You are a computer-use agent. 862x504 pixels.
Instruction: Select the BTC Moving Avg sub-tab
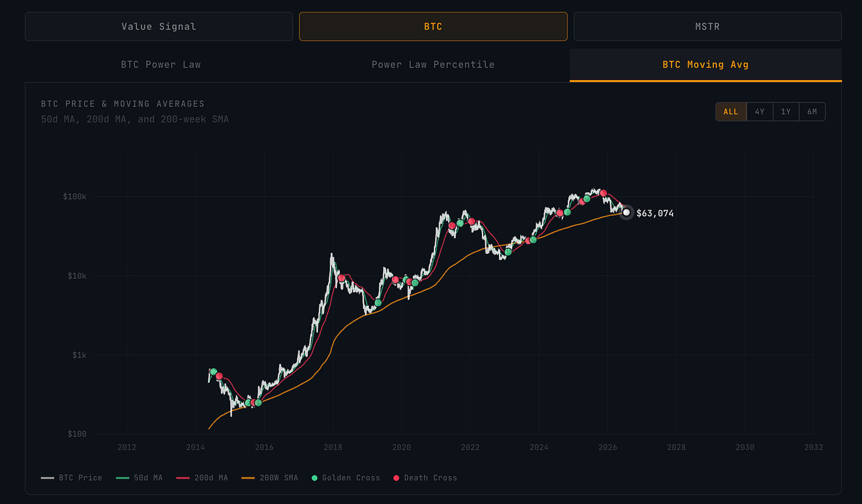pos(706,64)
